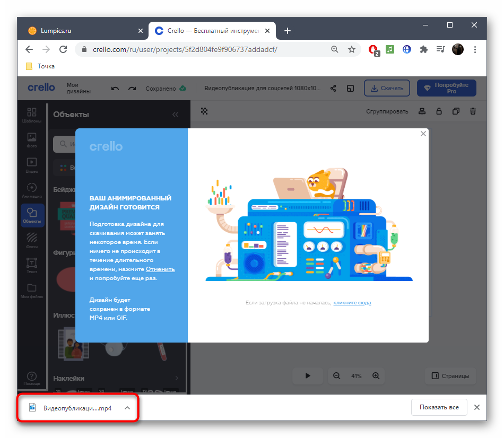Viewport: 504px width, 438px height.
Task: Expand the Наклейки category arrow
Action: click(177, 378)
